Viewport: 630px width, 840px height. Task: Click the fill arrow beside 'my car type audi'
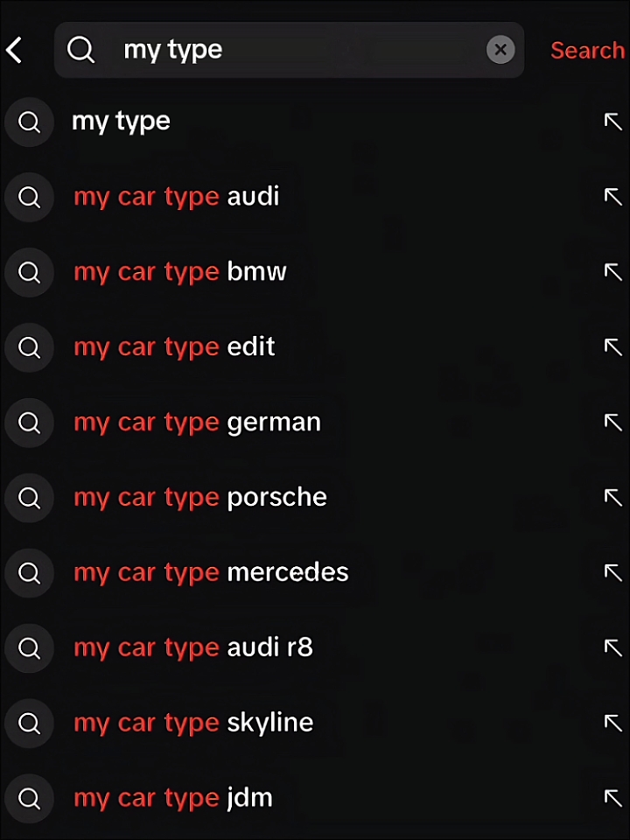(613, 197)
